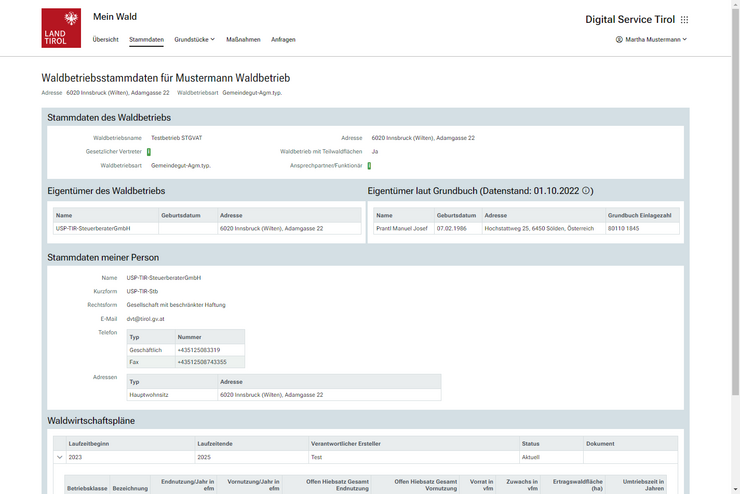740x494 pixels.
Task: Click the Laufzeitende value 2025
Action: (x=204, y=457)
